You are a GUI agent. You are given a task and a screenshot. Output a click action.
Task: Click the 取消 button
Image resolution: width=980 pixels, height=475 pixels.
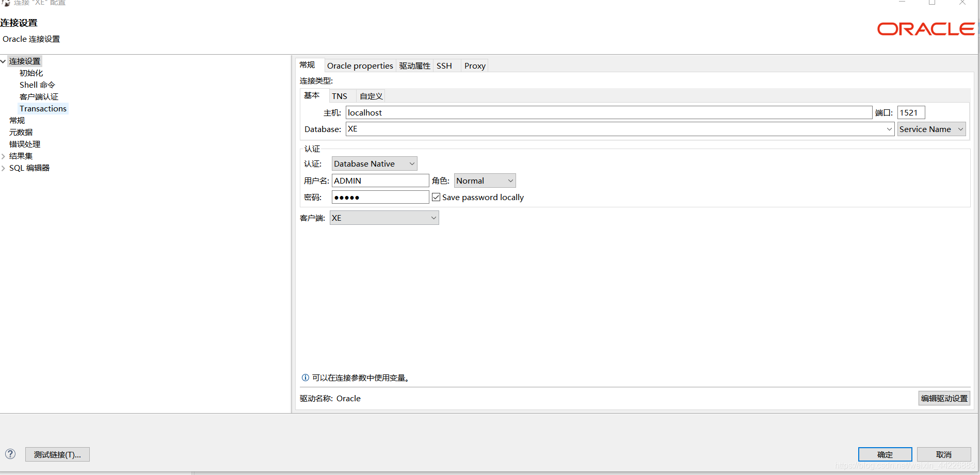944,454
